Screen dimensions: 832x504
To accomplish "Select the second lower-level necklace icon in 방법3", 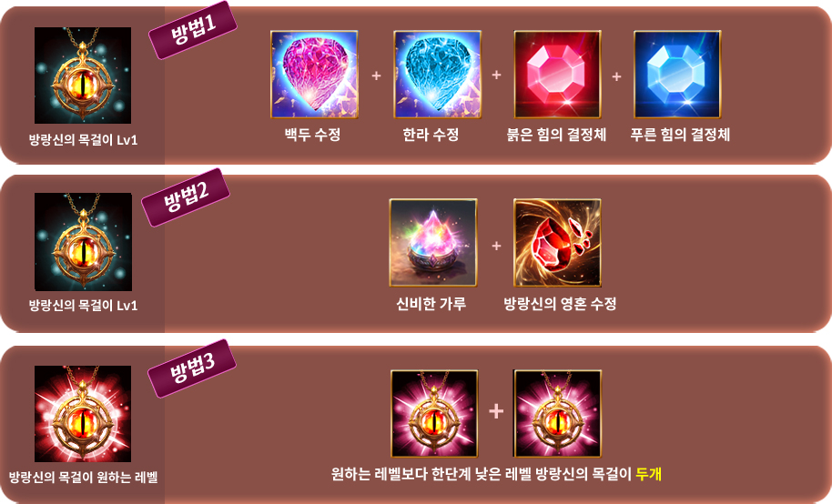I will pos(557,414).
